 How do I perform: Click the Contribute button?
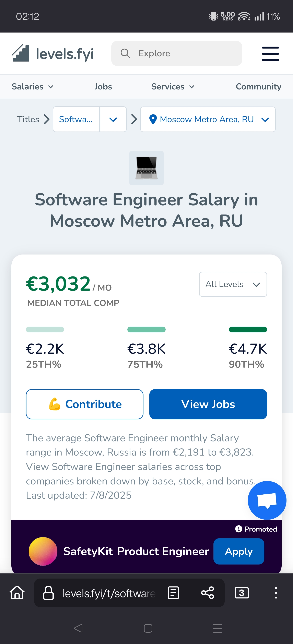pos(85,404)
